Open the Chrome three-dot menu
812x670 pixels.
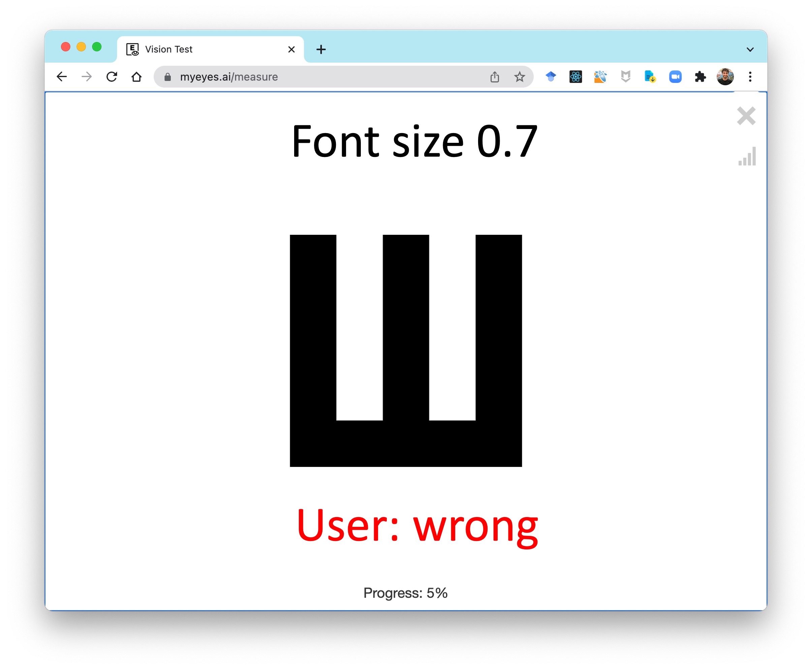point(750,77)
